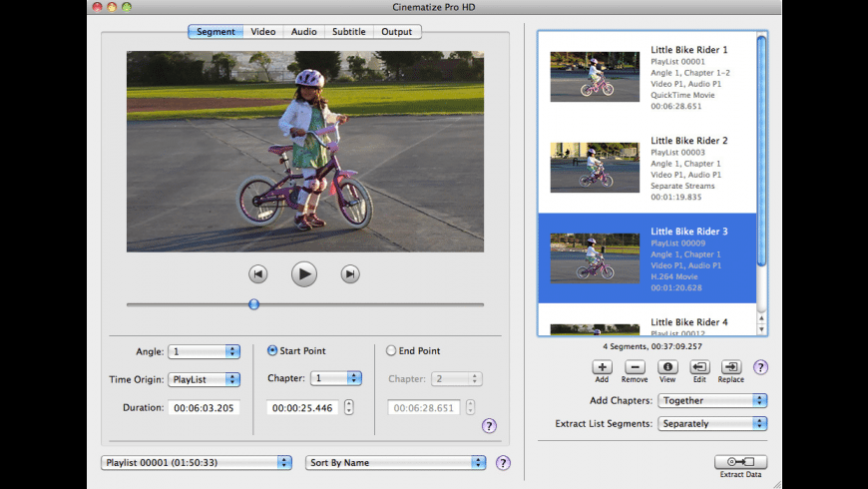Click the help button beside Sort By Name
Screen dimensions: 868x489
click(x=503, y=463)
